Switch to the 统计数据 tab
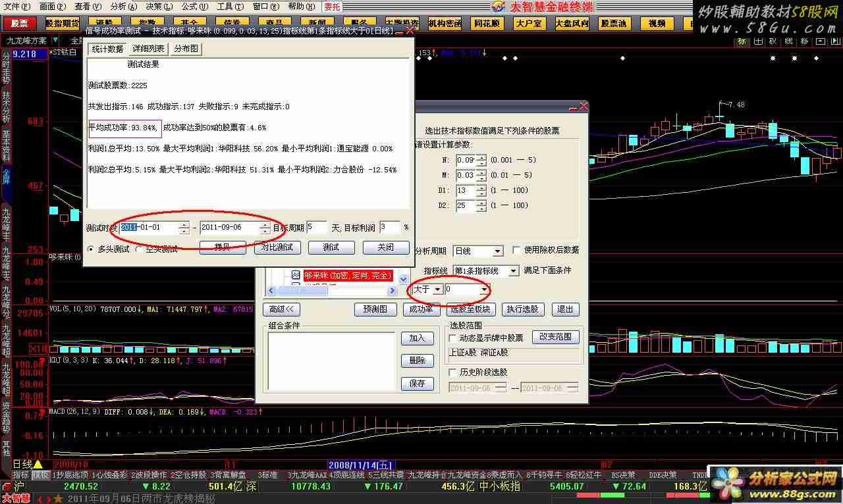Screen dimensions: 843x504 [107, 49]
